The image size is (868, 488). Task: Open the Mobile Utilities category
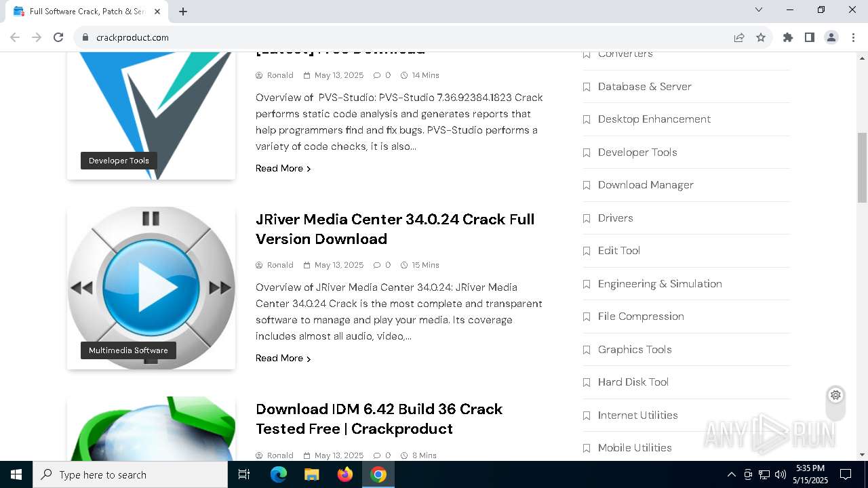pyautogui.click(x=635, y=447)
